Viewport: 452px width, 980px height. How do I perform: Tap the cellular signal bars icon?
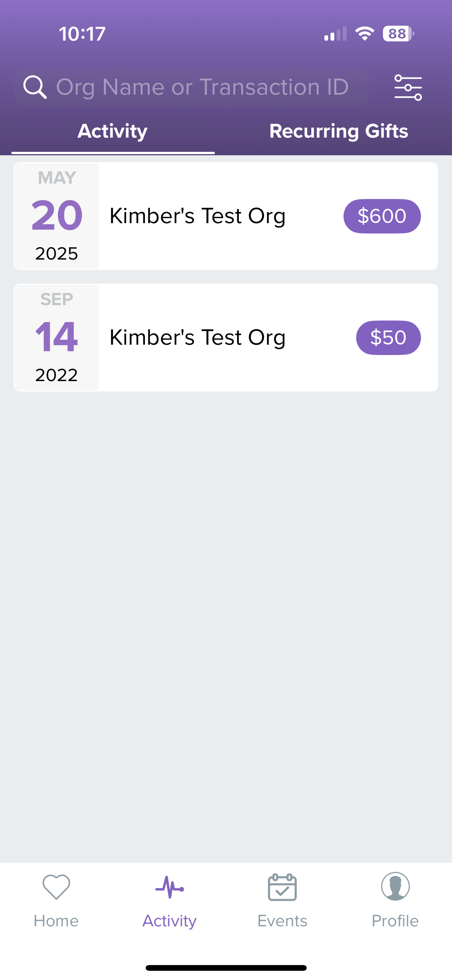pyautogui.click(x=335, y=34)
